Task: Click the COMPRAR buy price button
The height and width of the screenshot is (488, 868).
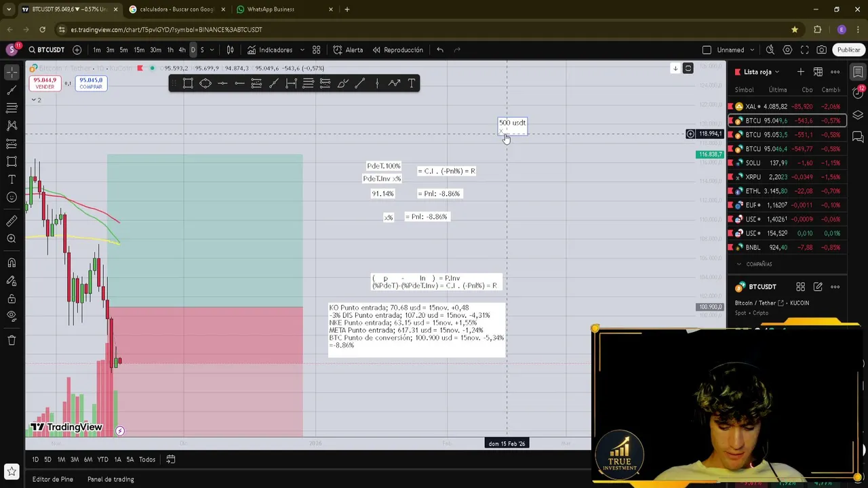Action: click(x=91, y=83)
